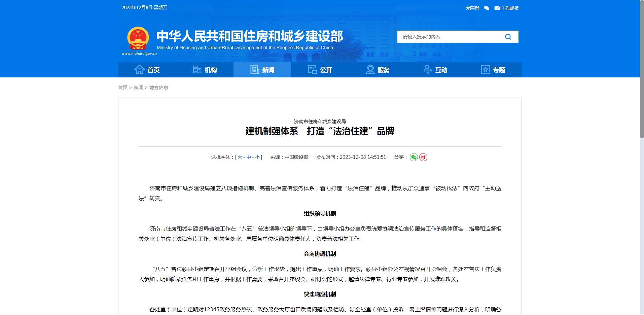
Task: Open the WeChat icon in top bar
Action: click(x=487, y=8)
